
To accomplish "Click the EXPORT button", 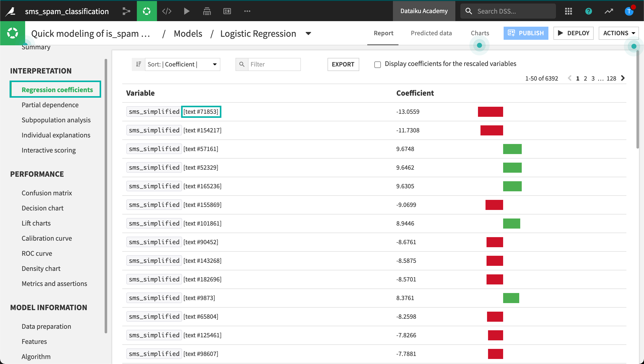I will [x=343, y=64].
